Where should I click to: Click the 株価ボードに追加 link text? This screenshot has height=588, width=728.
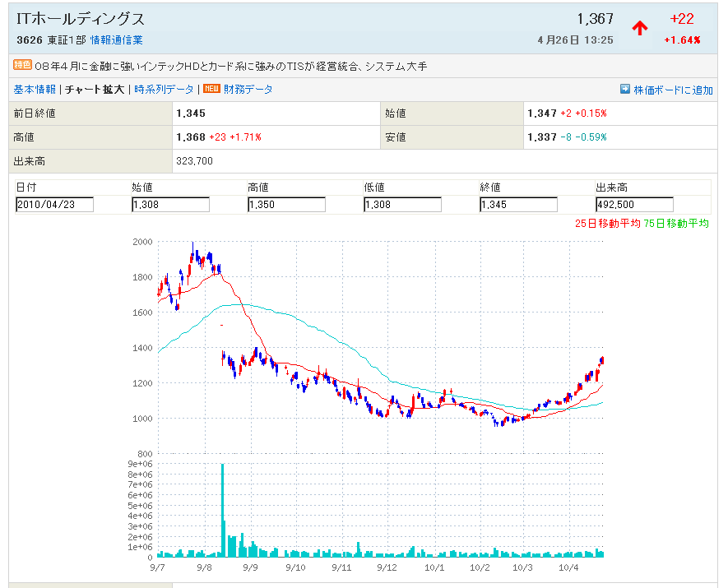coord(673,90)
